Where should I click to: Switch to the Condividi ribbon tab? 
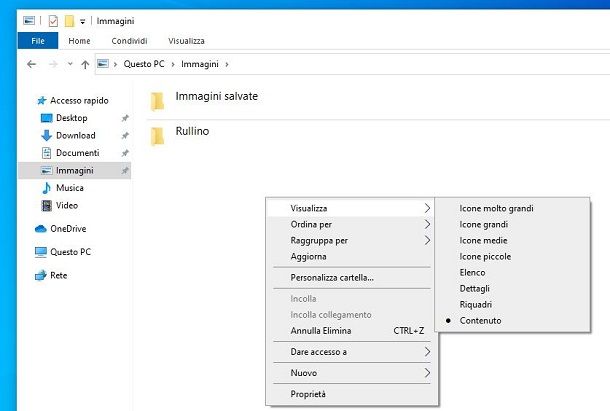pyautogui.click(x=129, y=41)
